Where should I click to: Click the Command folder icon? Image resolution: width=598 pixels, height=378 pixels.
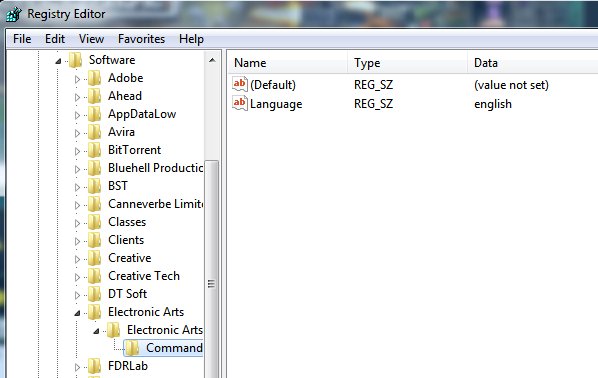(x=132, y=348)
